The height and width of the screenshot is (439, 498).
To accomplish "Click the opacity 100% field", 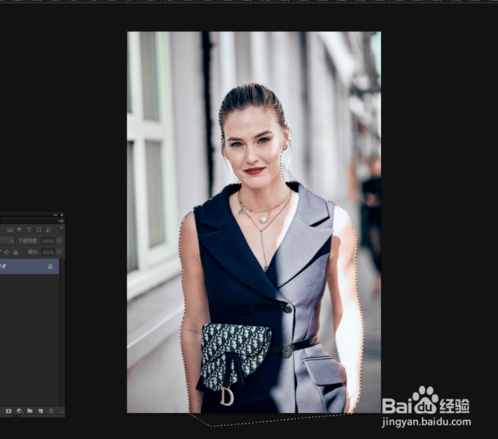I will (x=48, y=241).
